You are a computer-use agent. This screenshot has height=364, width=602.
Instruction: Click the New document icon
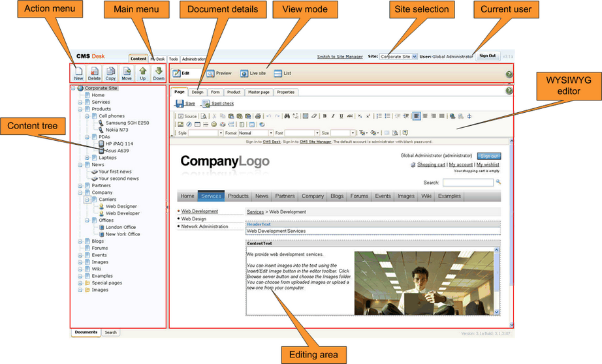(x=79, y=71)
